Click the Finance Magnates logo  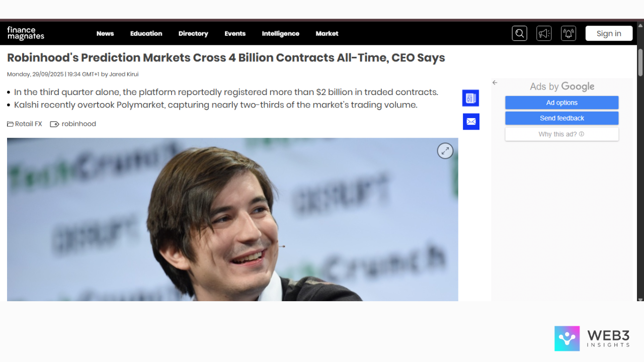point(26,34)
